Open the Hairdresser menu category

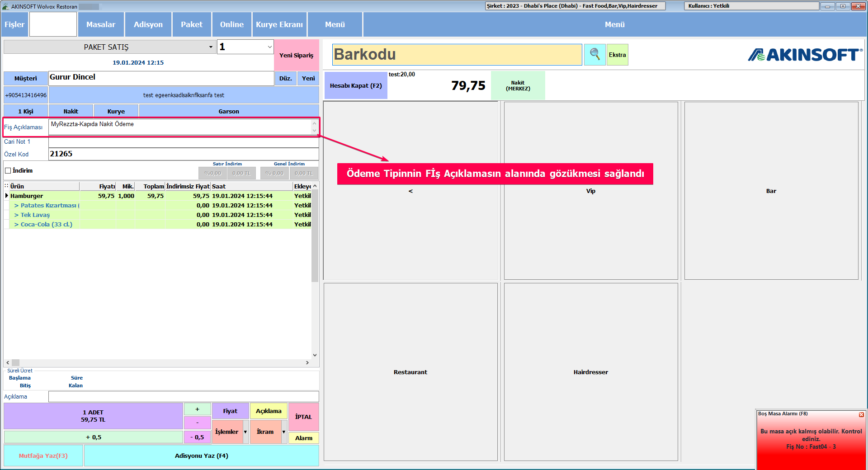coord(590,372)
